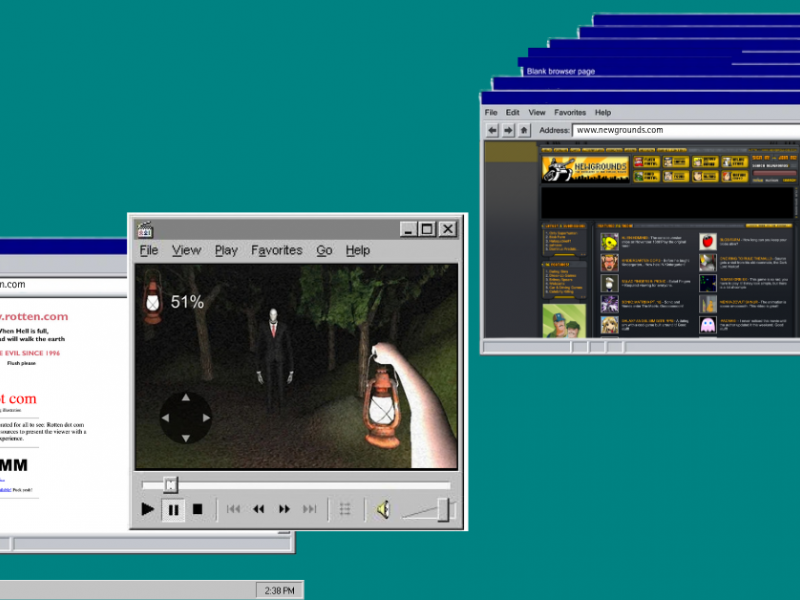Skip to the next track in media player
Screen dimensions: 800x600
[309, 509]
